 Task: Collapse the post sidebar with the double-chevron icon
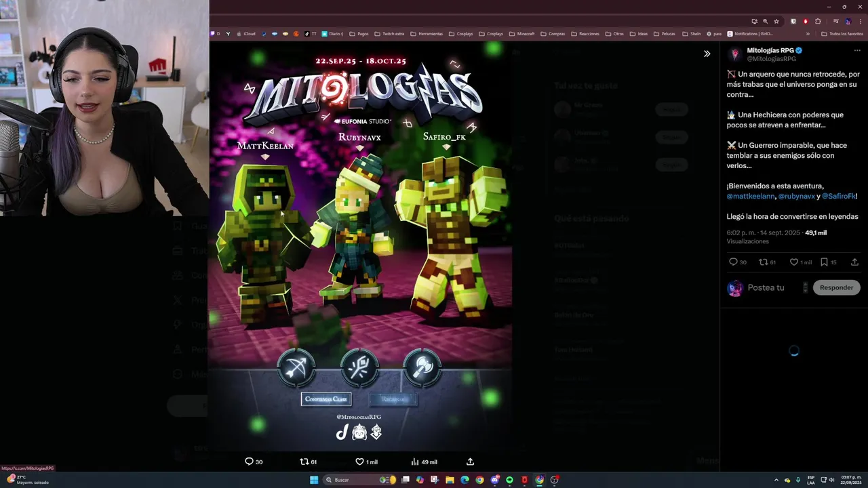point(707,54)
